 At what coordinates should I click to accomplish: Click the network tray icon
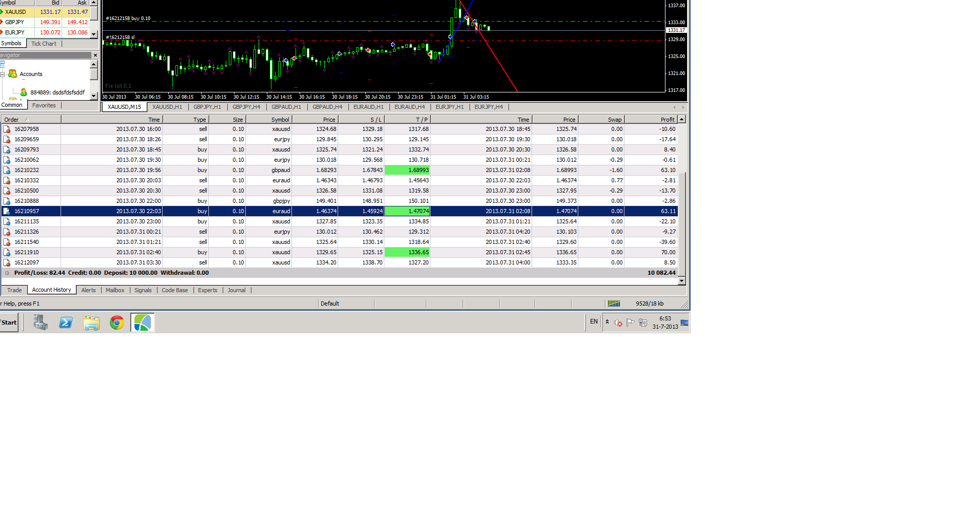(643, 323)
